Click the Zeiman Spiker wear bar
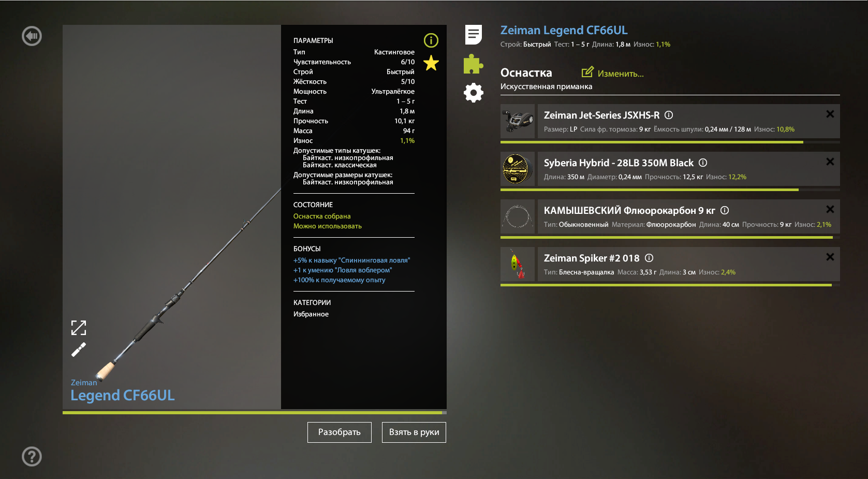The image size is (868, 479). point(670,285)
